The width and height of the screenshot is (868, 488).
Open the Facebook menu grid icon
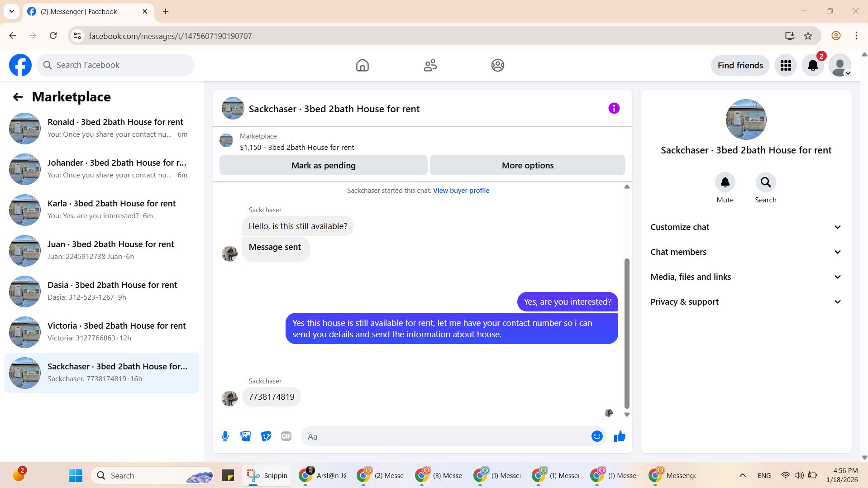pyautogui.click(x=785, y=66)
